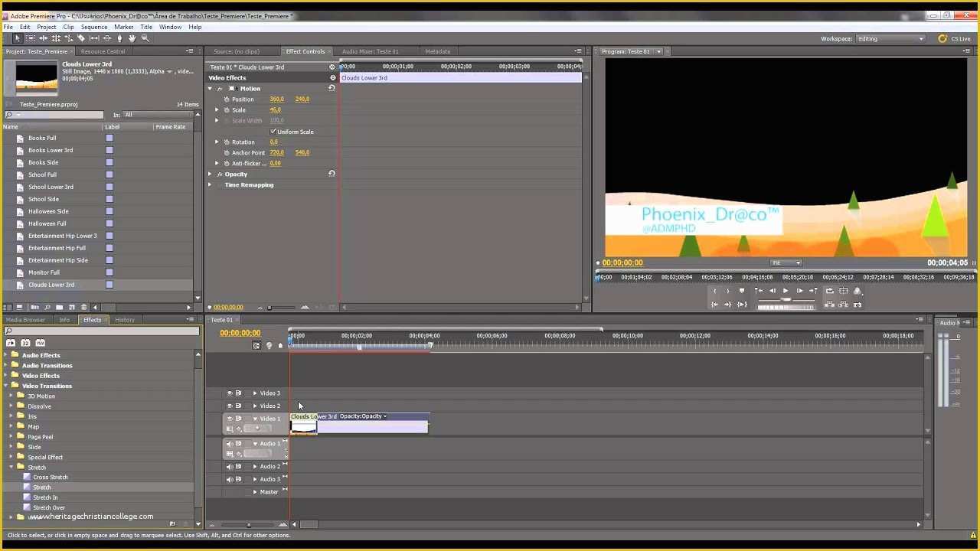
Task: Toggle Video 1 track eye visibility
Action: (229, 419)
